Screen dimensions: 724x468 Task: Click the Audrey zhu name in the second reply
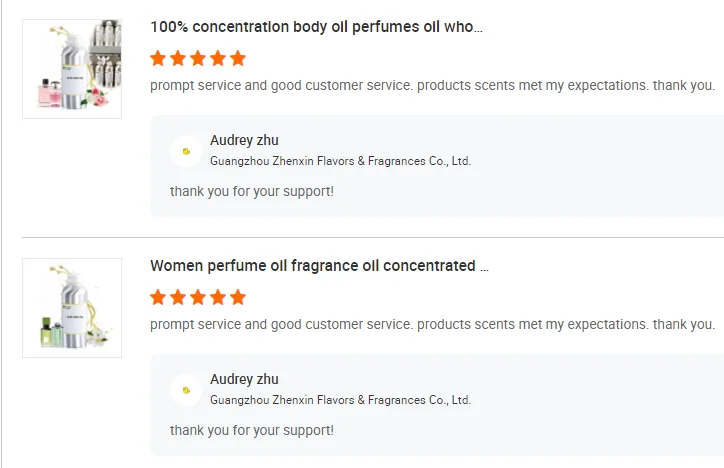tap(244, 380)
